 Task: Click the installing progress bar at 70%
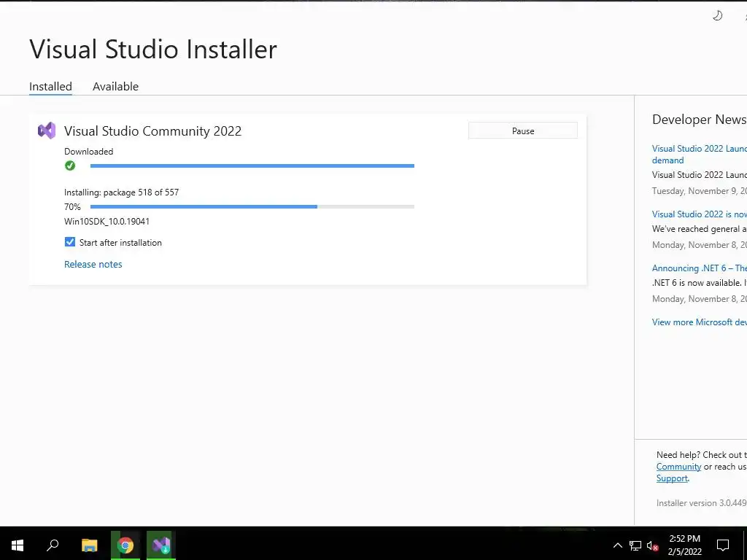pos(252,206)
